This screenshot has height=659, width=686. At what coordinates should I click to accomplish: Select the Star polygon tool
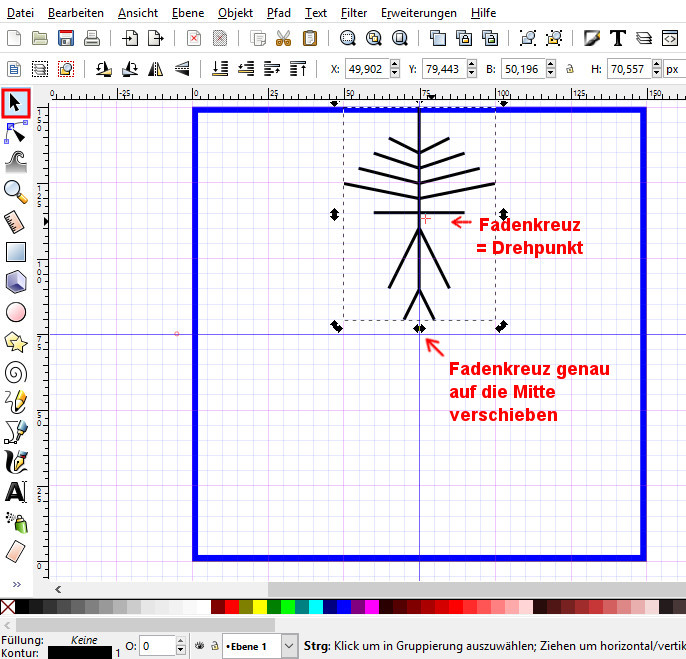(x=16, y=342)
